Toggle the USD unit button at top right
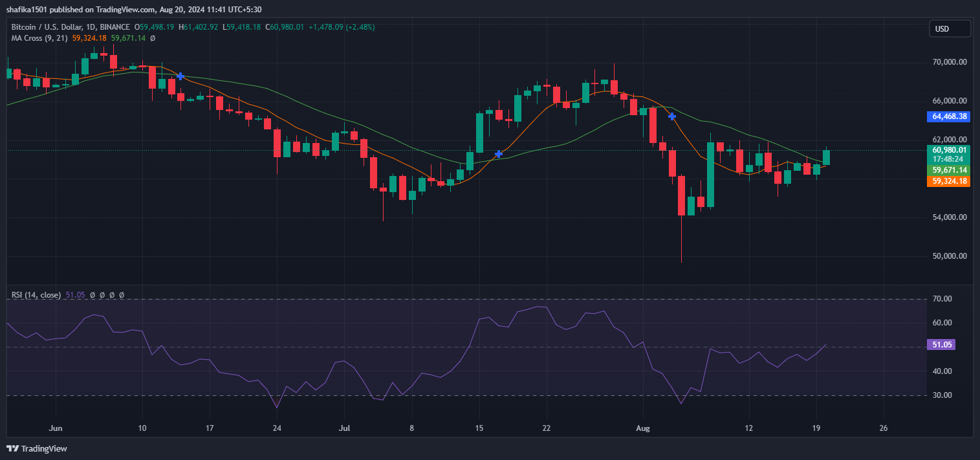 (x=948, y=28)
